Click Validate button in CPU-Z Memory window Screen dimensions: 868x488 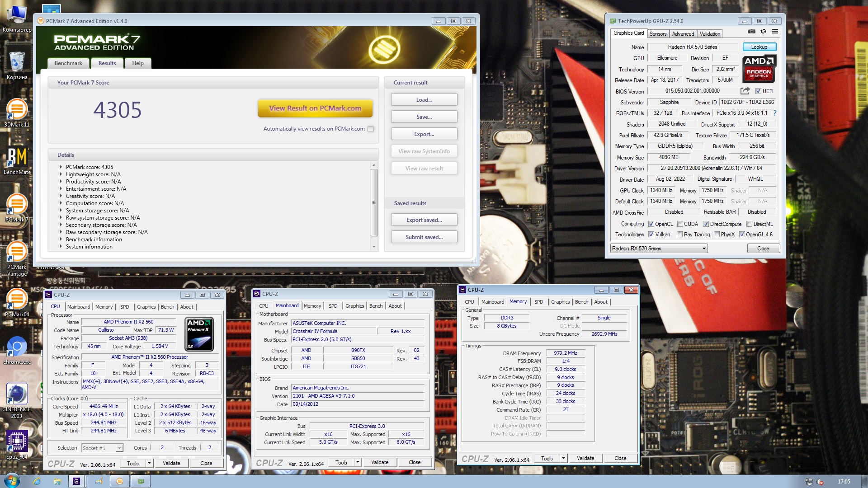(x=585, y=458)
